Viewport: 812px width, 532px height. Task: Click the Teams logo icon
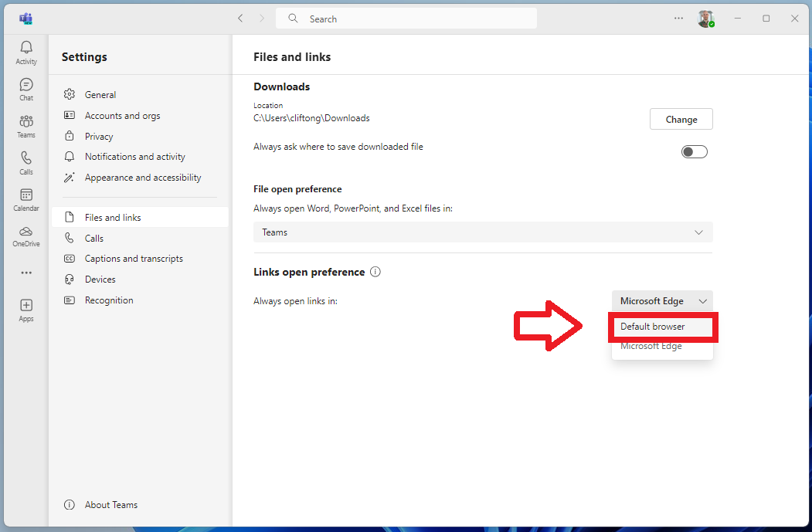26,19
